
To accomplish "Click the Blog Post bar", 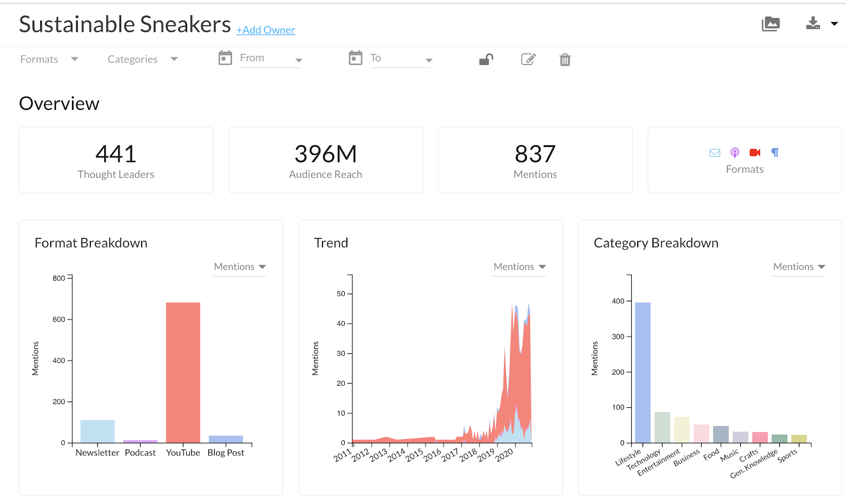I will click(x=226, y=439).
